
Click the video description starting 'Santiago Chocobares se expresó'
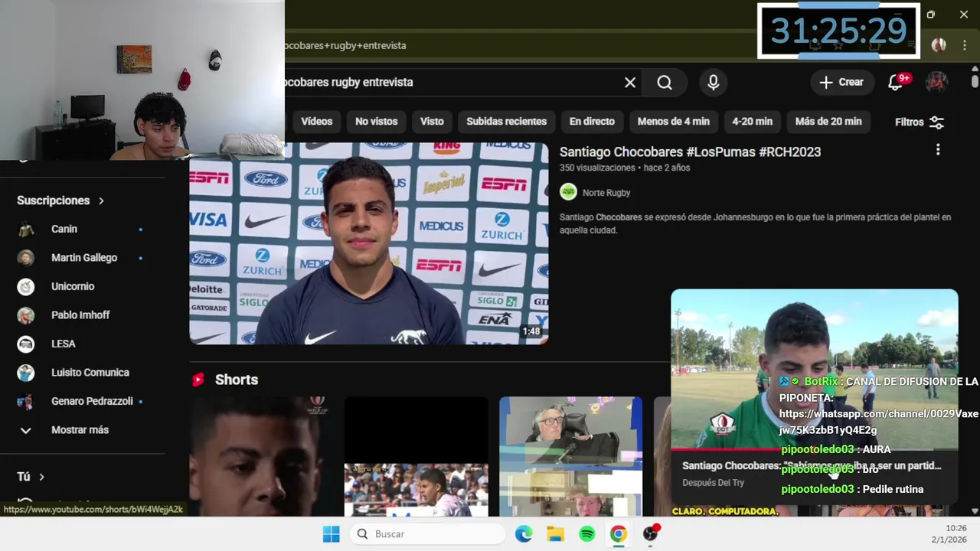[755, 223]
